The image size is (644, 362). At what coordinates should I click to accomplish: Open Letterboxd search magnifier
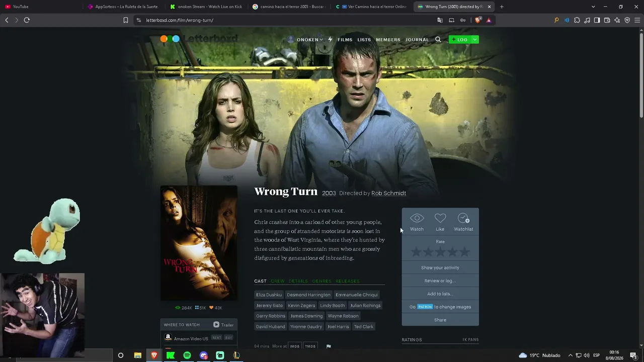tap(438, 40)
